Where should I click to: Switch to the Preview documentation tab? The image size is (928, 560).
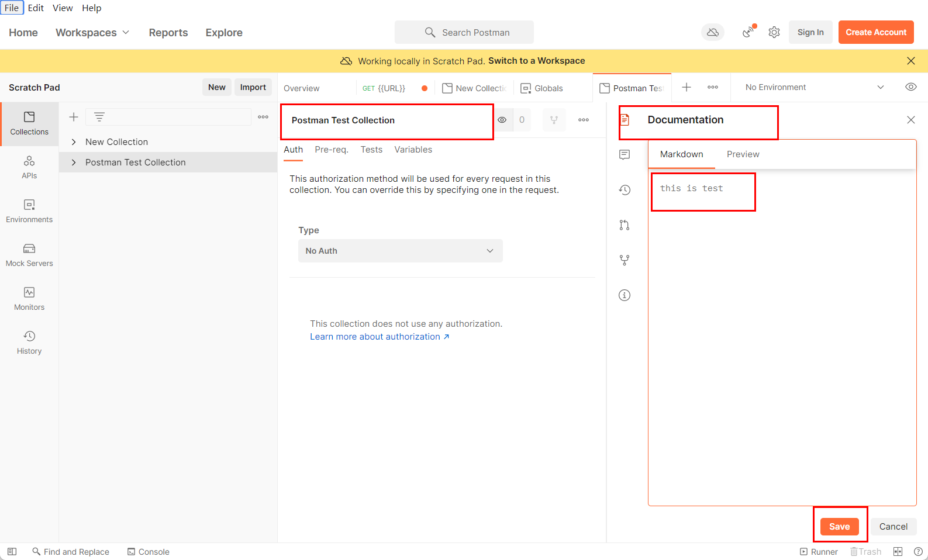(743, 154)
